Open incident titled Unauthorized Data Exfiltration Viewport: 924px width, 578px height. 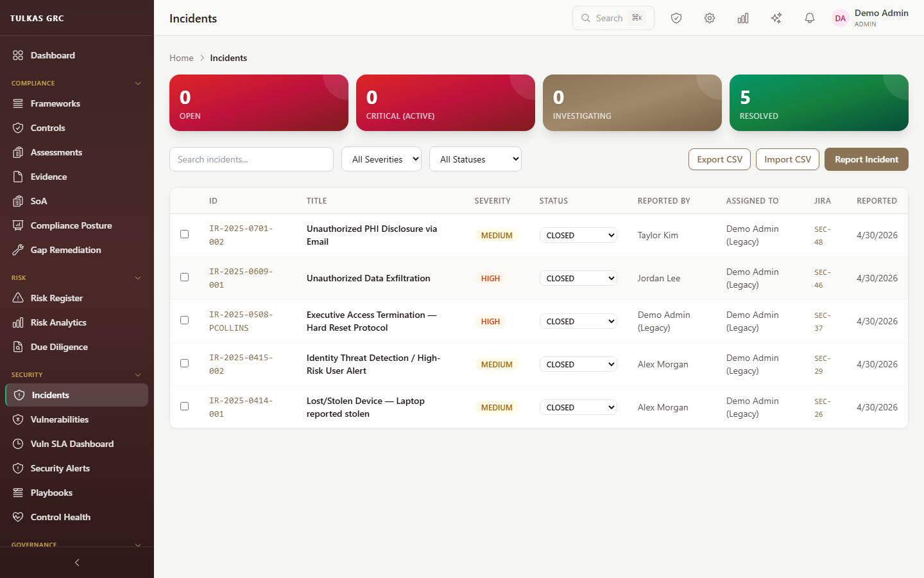pos(368,278)
